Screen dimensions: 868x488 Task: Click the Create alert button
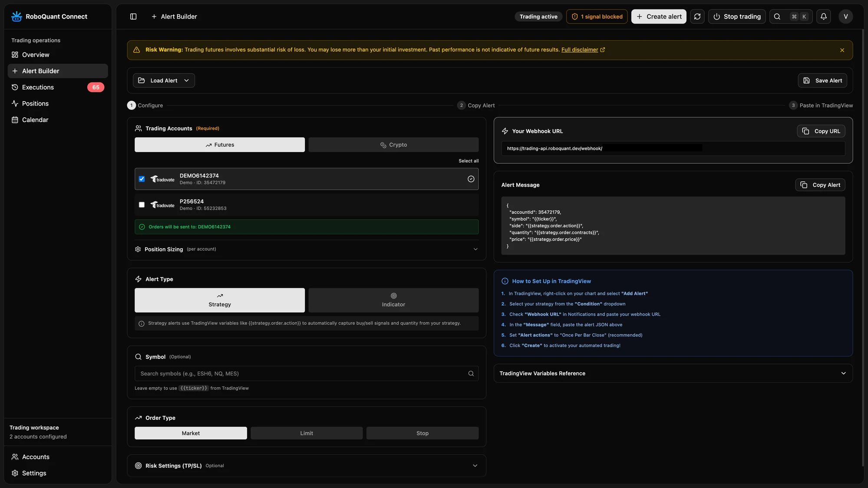click(659, 16)
